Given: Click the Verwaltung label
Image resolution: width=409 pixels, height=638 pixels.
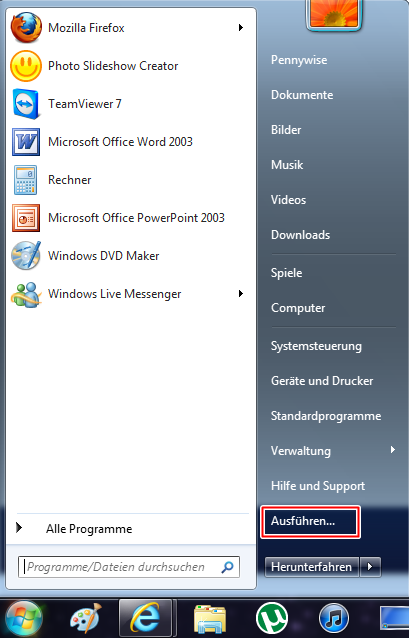Looking at the screenshot, I should (301, 451).
